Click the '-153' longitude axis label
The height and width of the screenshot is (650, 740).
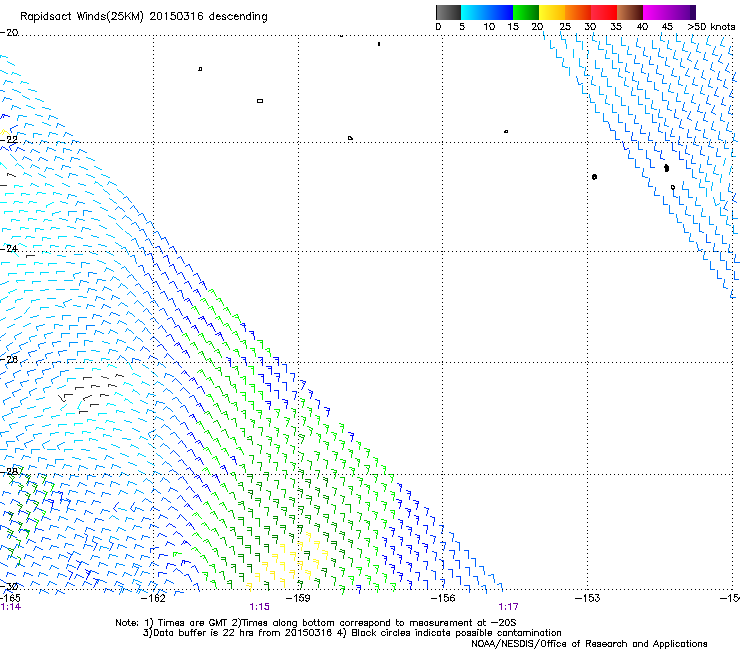tap(587, 598)
